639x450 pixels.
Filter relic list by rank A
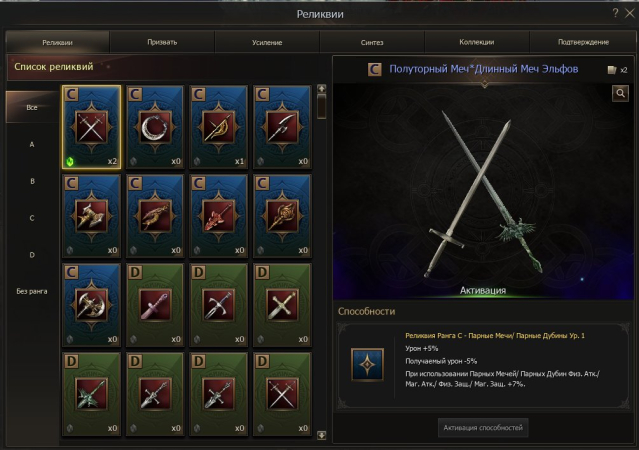pyautogui.click(x=32, y=144)
